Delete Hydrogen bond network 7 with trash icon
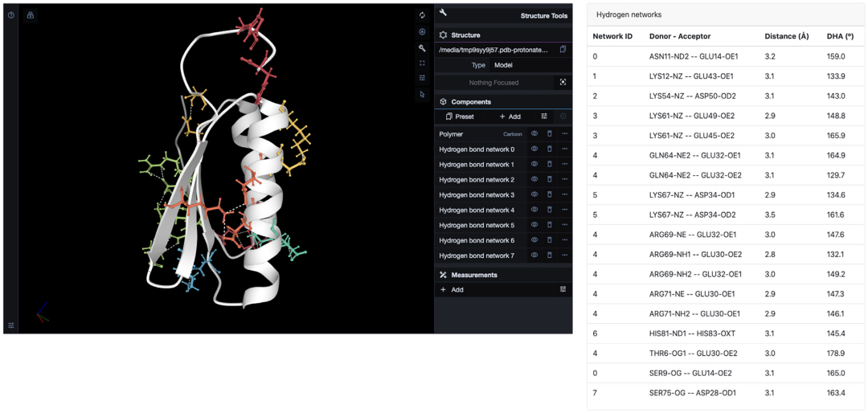 tap(550, 256)
